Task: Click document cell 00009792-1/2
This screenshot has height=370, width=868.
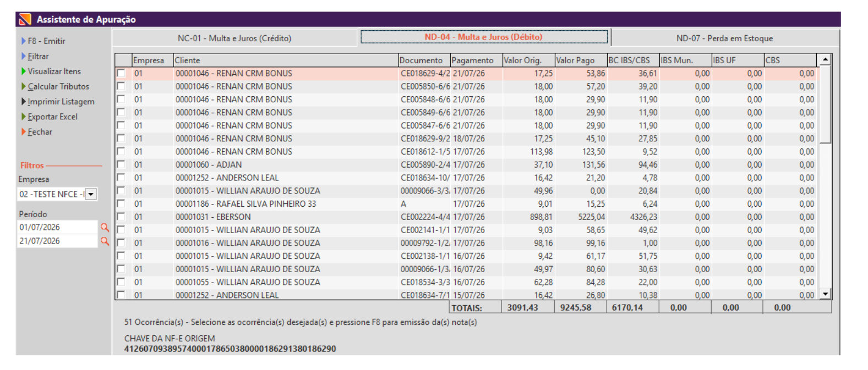Action: coord(425,243)
